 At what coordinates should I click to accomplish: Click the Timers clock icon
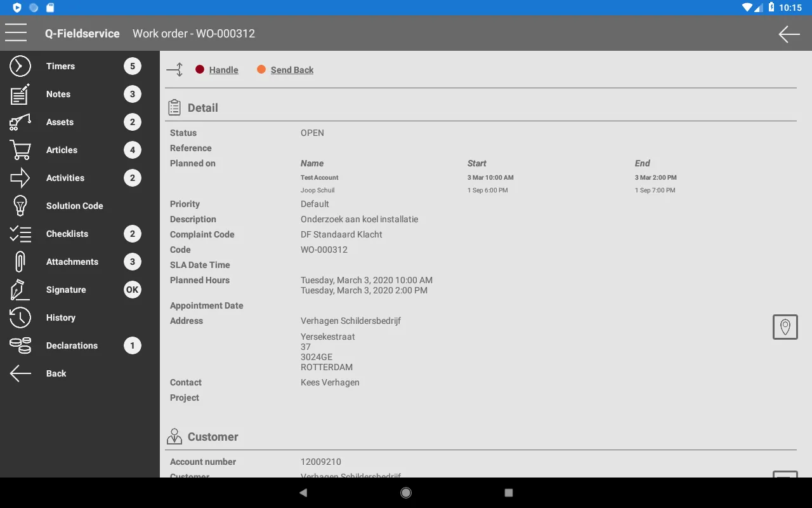click(20, 66)
